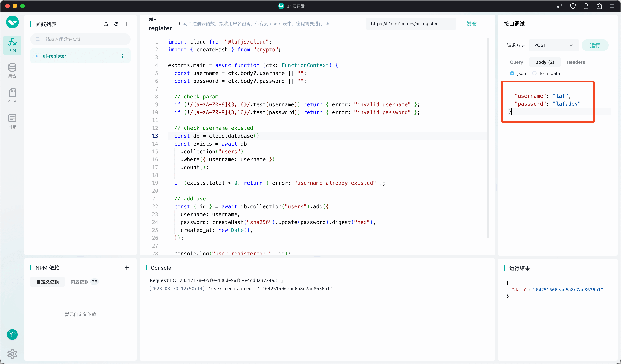Switch to the Query tab
Viewport: 621px width, 364px height.
[516, 62]
